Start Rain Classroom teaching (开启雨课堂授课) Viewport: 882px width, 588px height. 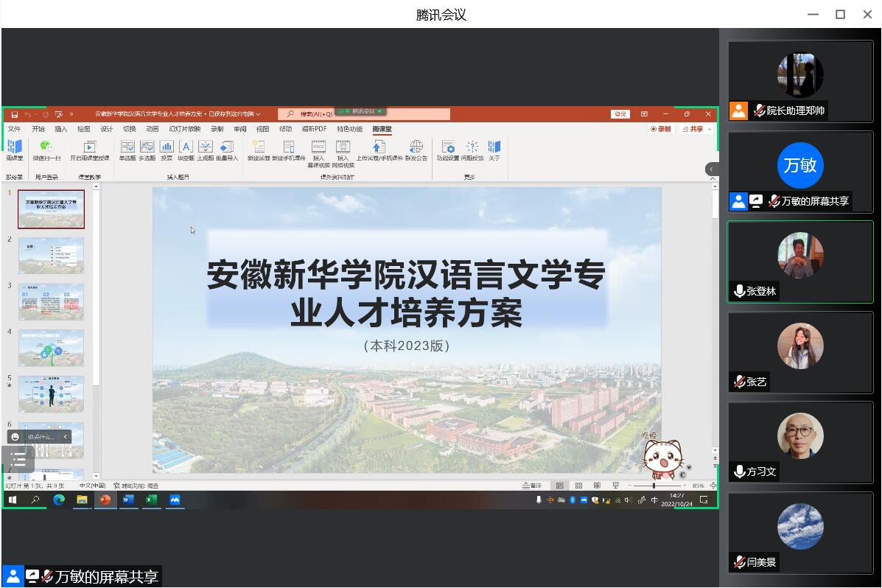pos(90,147)
